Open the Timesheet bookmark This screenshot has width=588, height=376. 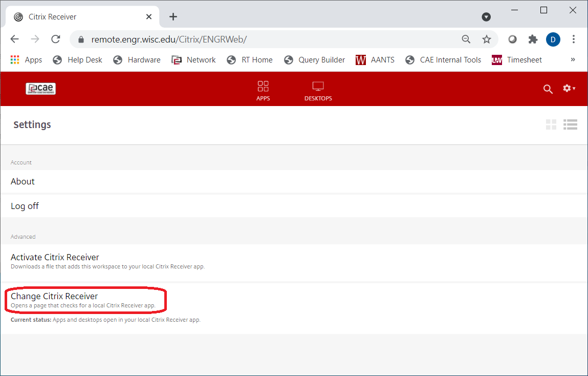tap(517, 59)
